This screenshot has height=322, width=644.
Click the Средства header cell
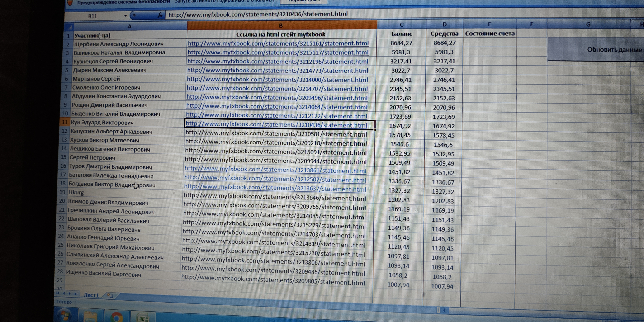[x=445, y=33]
